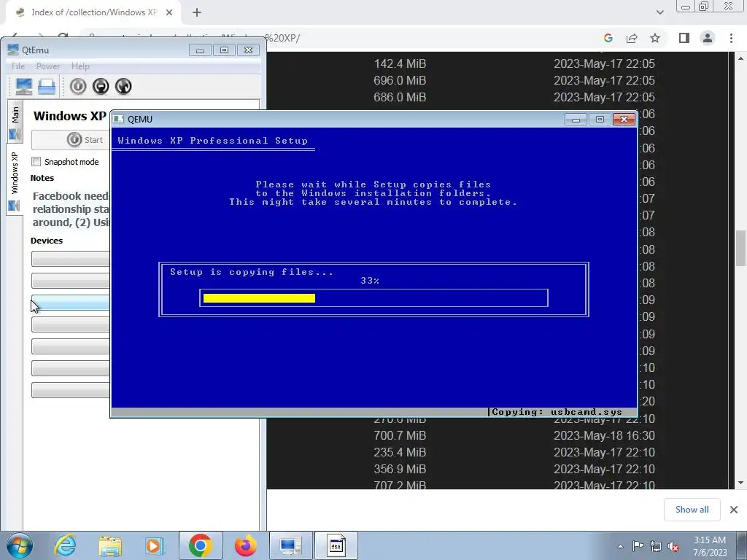Image resolution: width=747 pixels, height=560 pixels.
Task: Click the share page icon in Chrome
Action: [632, 38]
